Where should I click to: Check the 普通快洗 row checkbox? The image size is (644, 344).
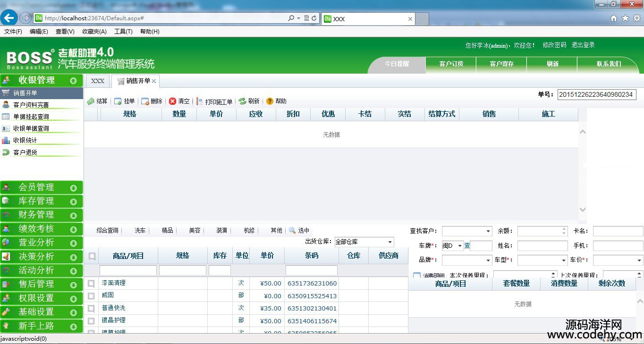pyautogui.click(x=91, y=308)
